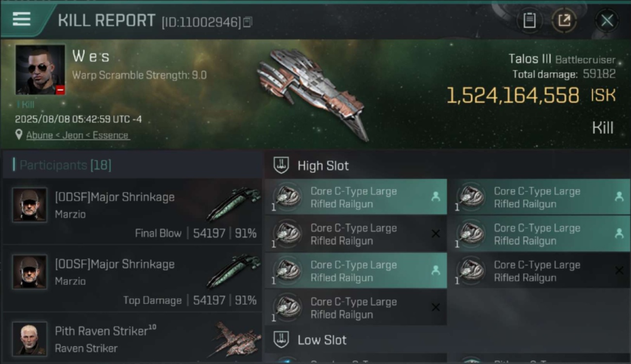
Task: Open Abune < Jeon < Essence location link
Action: click(x=78, y=135)
